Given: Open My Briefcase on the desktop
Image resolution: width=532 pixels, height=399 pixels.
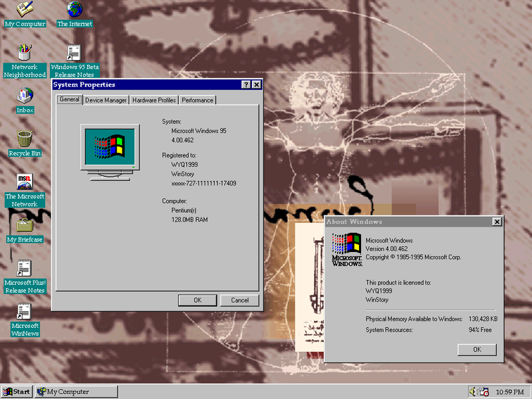Looking at the screenshot, I should pyautogui.click(x=25, y=226).
